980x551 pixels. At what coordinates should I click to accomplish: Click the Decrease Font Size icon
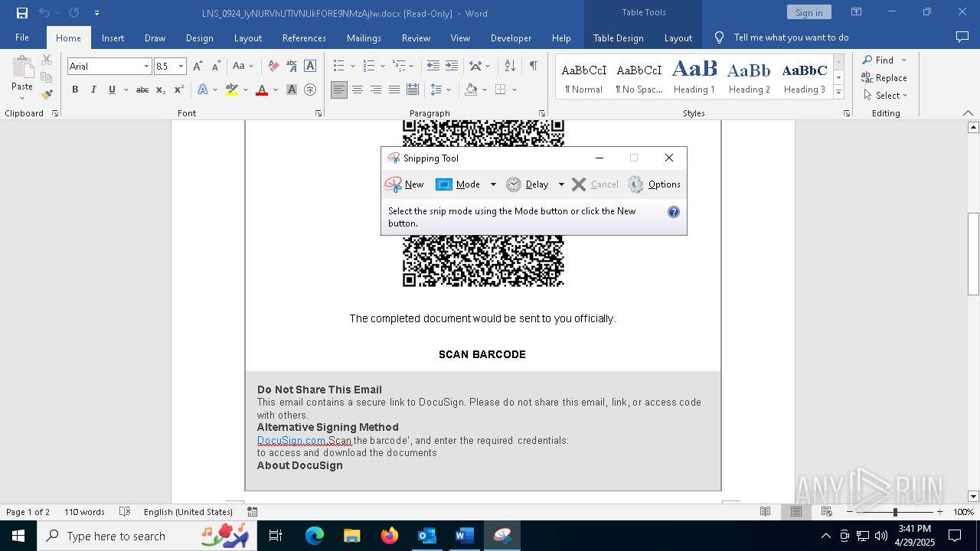tap(216, 67)
